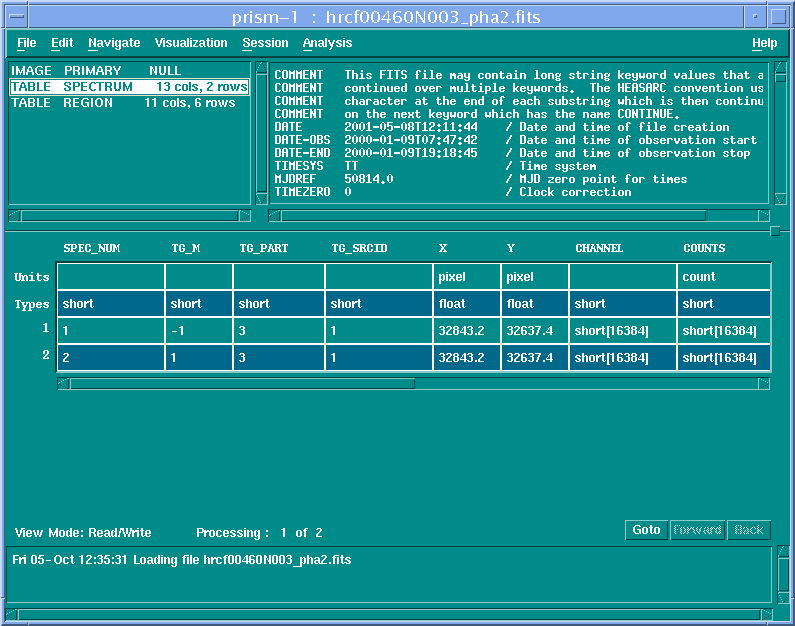Open the Navigate menu
The image size is (795, 626).
click(x=114, y=43)
